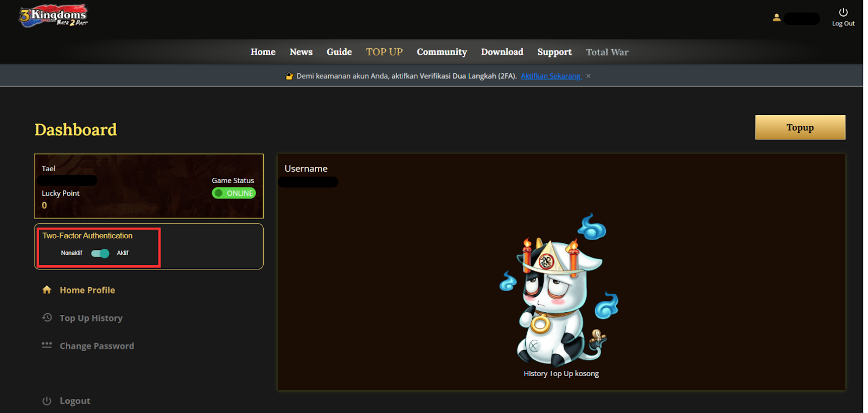This screenshot has height=413, width=868.
Task: Click Logout in the sidebar
Action: point(75,401)
